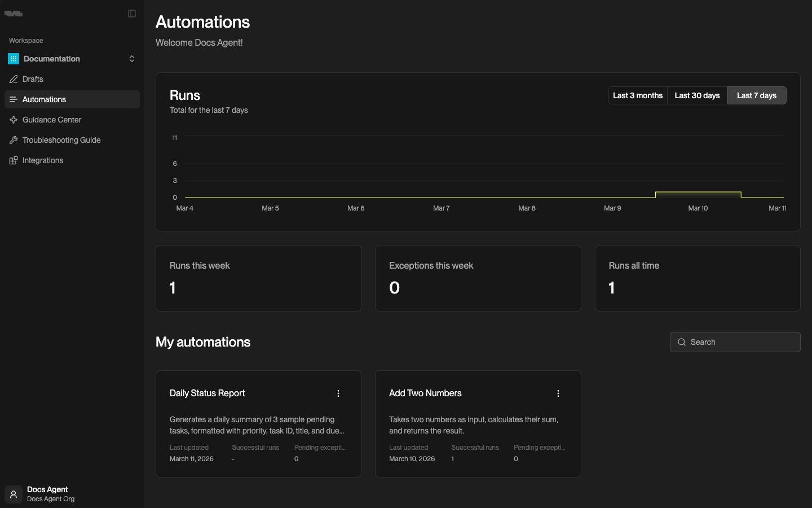This screenshot has width=812, height=508.
Task: Switch chart range to Last 3 months
Action: pyautogui.click(x=637, y=95)
